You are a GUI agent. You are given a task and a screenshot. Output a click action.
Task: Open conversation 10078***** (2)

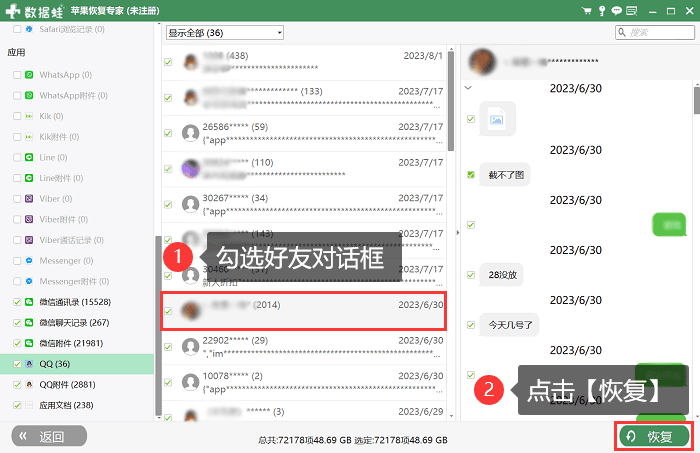pyautogui.click(x=304, y=382)
